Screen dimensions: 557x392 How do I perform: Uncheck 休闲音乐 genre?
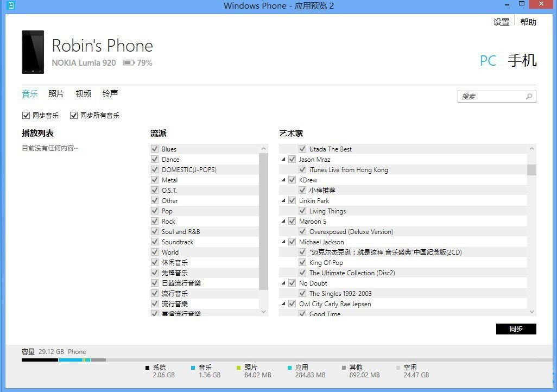point(155,262)
